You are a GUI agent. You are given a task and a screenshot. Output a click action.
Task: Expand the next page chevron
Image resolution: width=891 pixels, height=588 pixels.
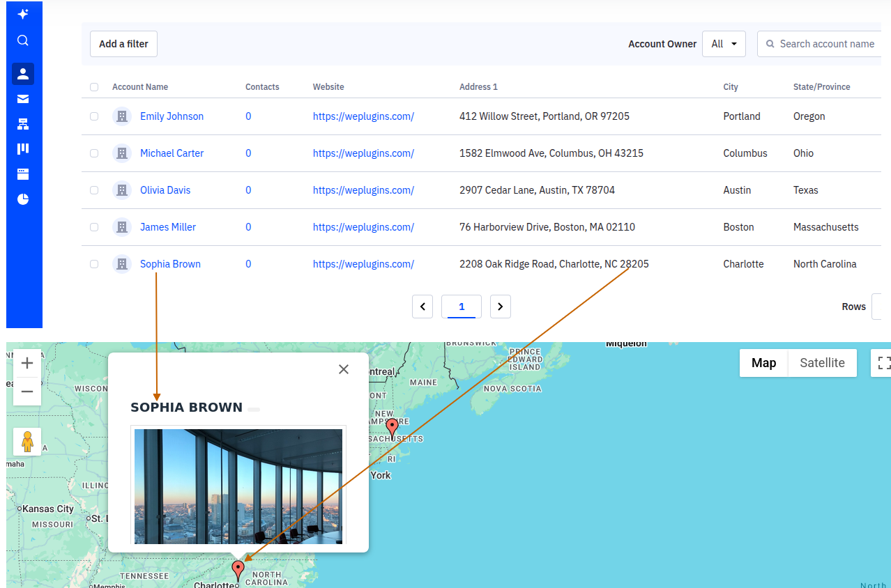pos(500,307)
